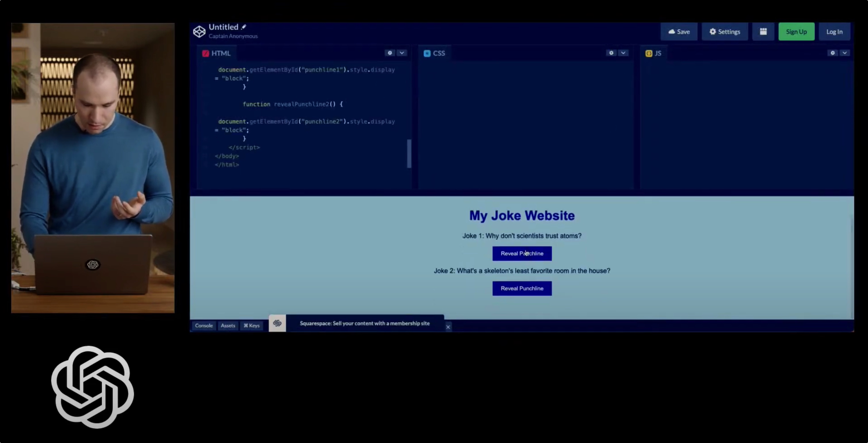Reveal Punchline for Joke 2
The image size is (868, 443).
(x=522, y=289)
